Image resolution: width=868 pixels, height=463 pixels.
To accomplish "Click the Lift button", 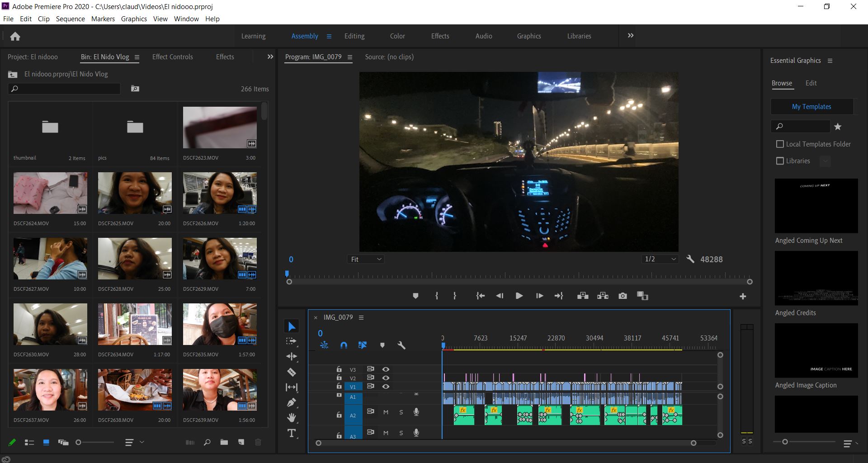I will tap(583, 296).
